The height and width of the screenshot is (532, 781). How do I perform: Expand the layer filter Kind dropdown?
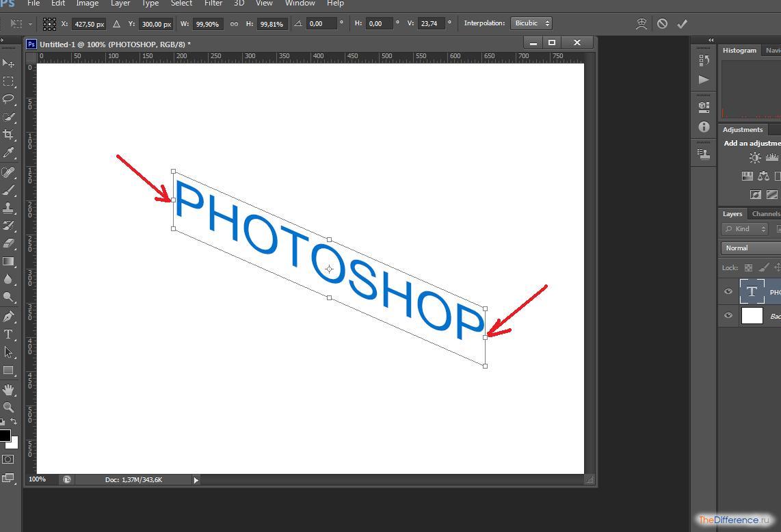[744, 229]
